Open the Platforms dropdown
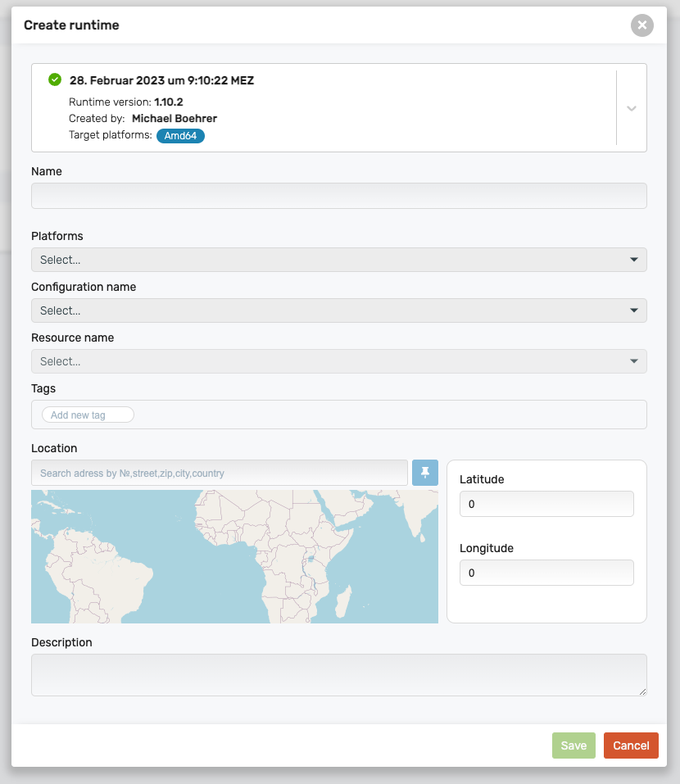This screenshot has height=784, width=680. click(x=338, y=260)
